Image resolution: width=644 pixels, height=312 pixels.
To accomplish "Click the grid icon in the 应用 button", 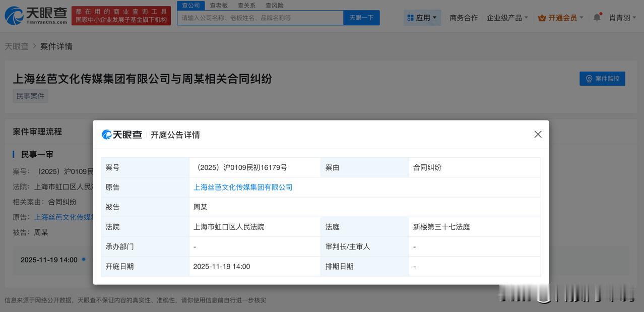I will point(410,18).
